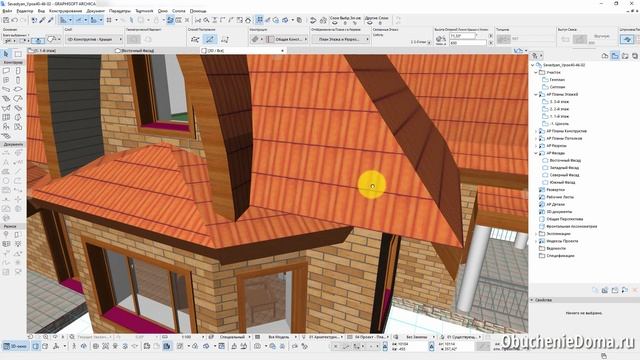Open the Файл menu

tap(7, 11)
